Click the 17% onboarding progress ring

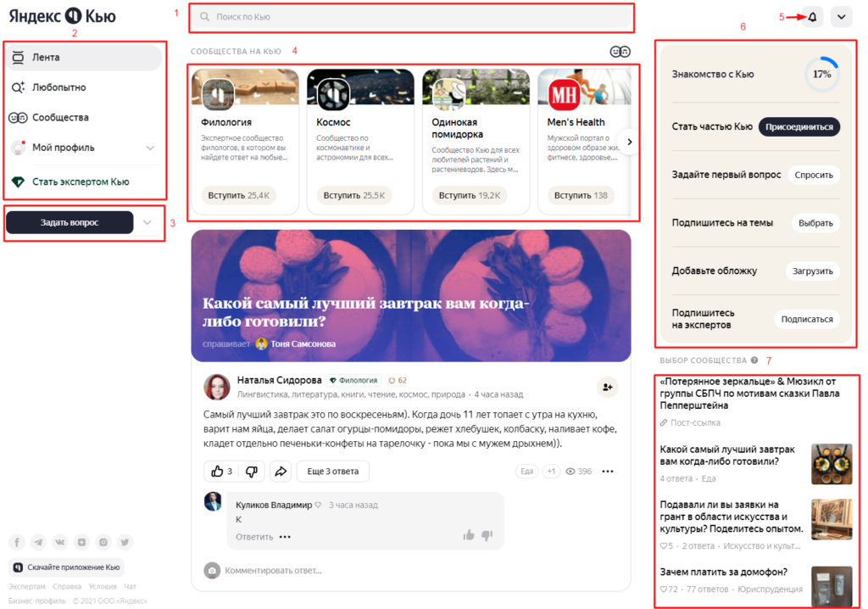pyautogui.click(x=821, y=75)
